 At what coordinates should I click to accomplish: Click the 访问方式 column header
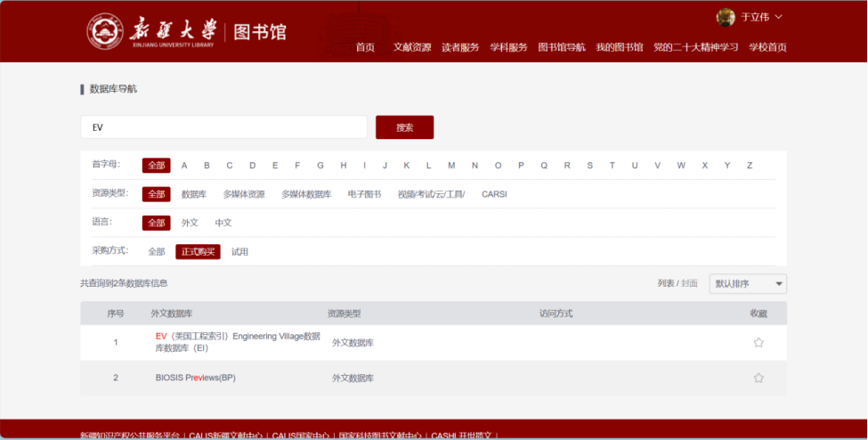(556, 314)
